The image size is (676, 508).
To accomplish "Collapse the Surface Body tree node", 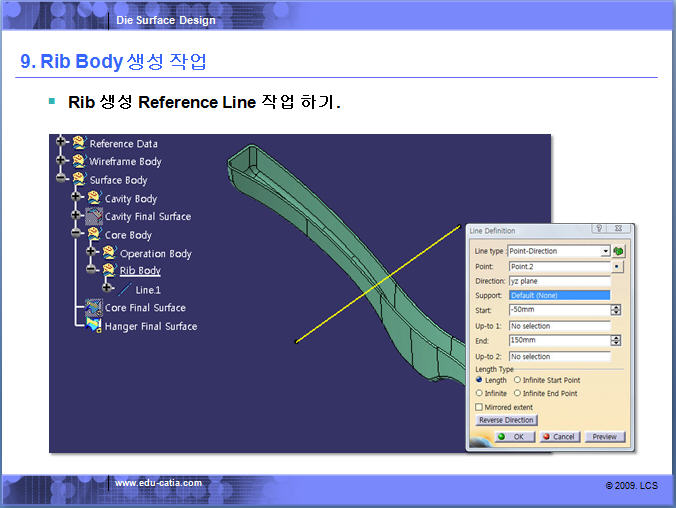I will click(62, 180).
